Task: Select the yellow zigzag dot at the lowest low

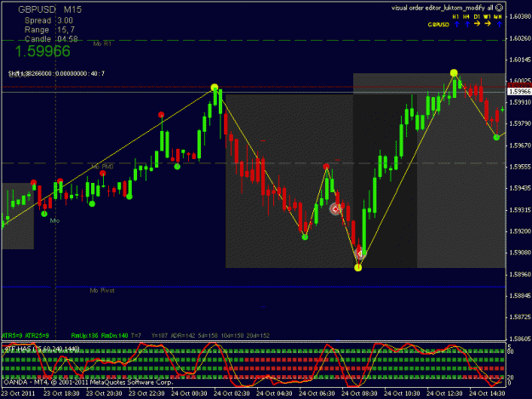Action: pos(358,268)
